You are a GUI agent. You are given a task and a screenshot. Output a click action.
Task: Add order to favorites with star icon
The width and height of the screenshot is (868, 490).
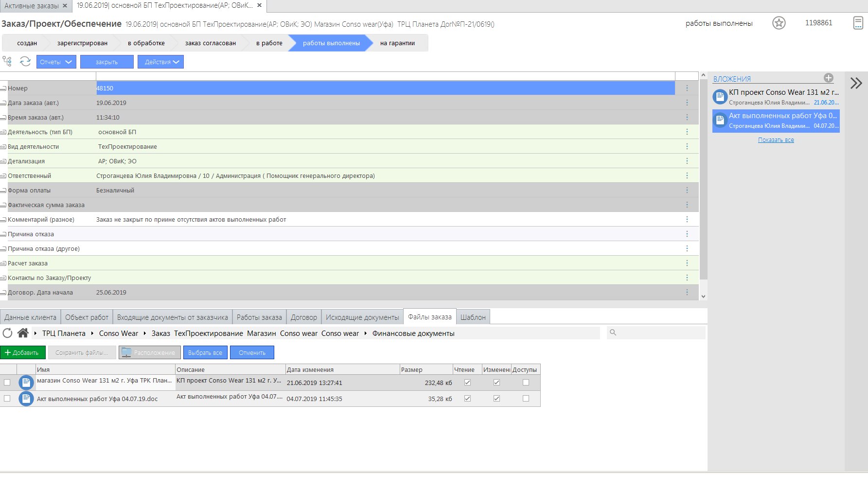[x=779, y=23]
